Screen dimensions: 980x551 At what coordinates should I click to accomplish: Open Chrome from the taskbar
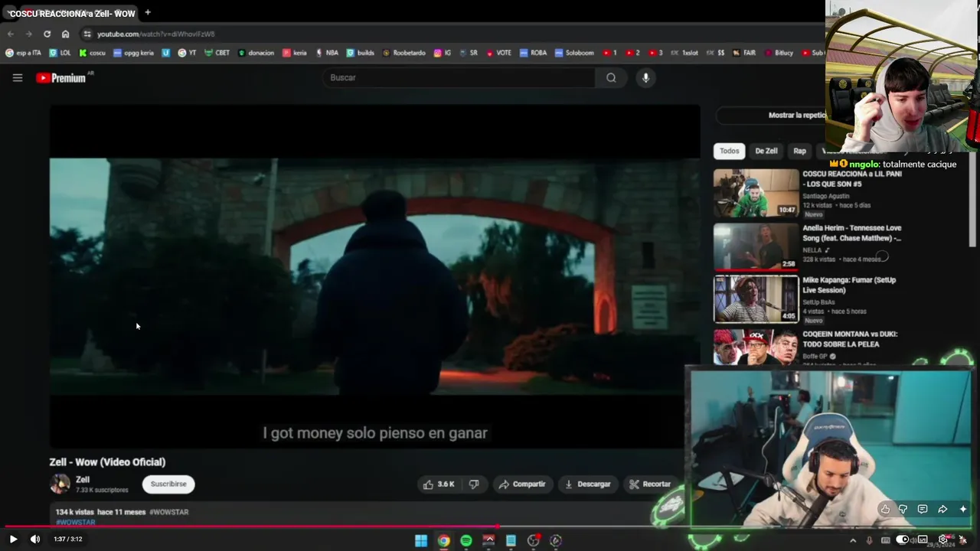pos(443,540)
